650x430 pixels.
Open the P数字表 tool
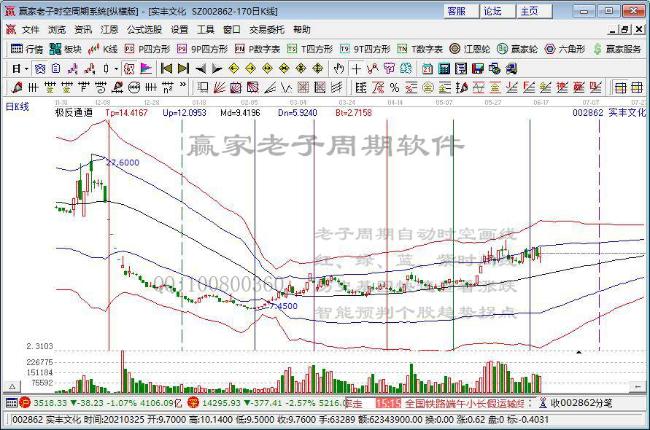257,49
